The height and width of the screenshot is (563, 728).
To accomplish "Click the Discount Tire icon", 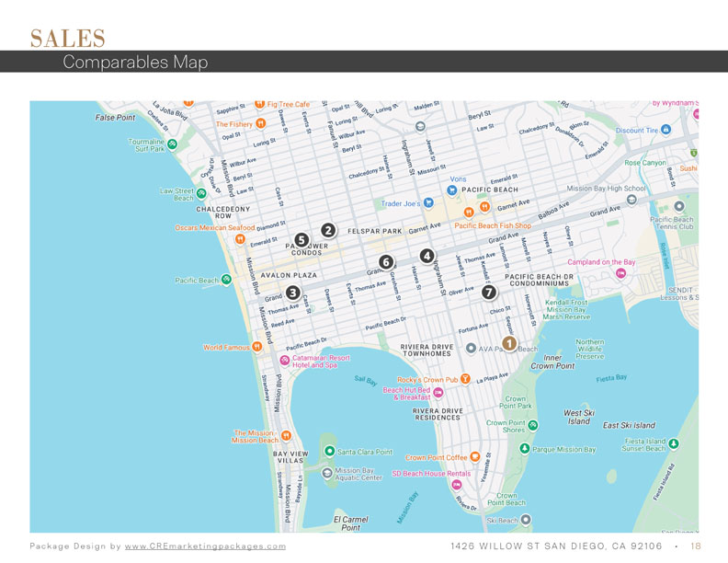I will click(665, 129).
